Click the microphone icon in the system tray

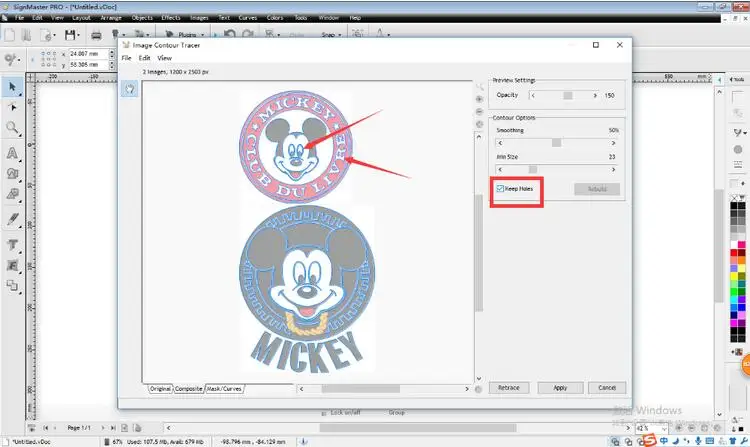pyautogui.click(x=699, y=441)
